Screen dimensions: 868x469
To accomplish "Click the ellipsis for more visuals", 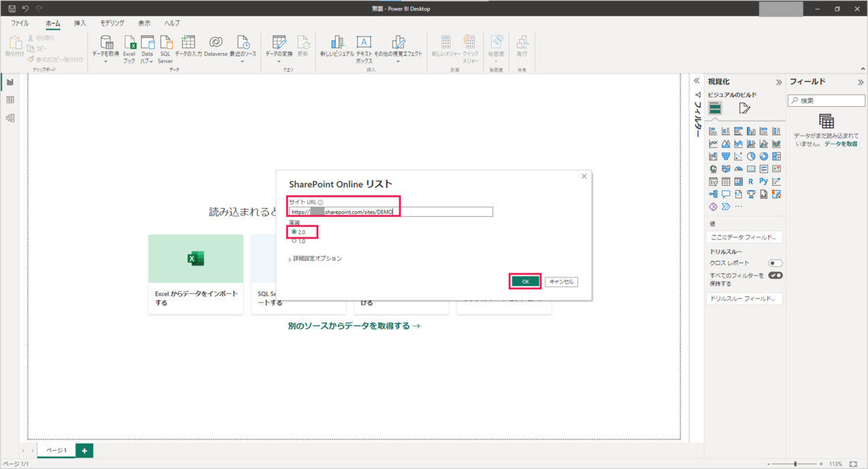I will tap(739, 207).
